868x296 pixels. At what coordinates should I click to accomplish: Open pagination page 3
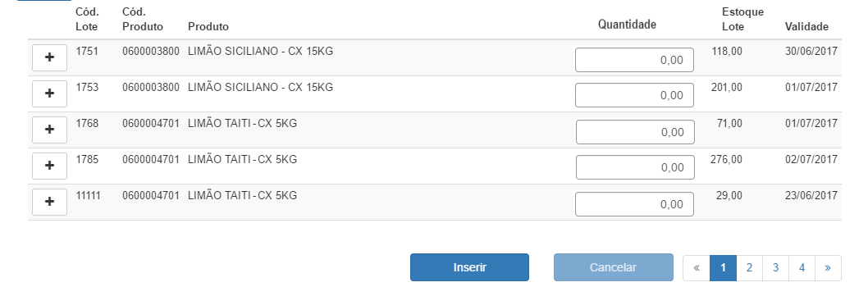pyautogui.click(x=775, y=268)
